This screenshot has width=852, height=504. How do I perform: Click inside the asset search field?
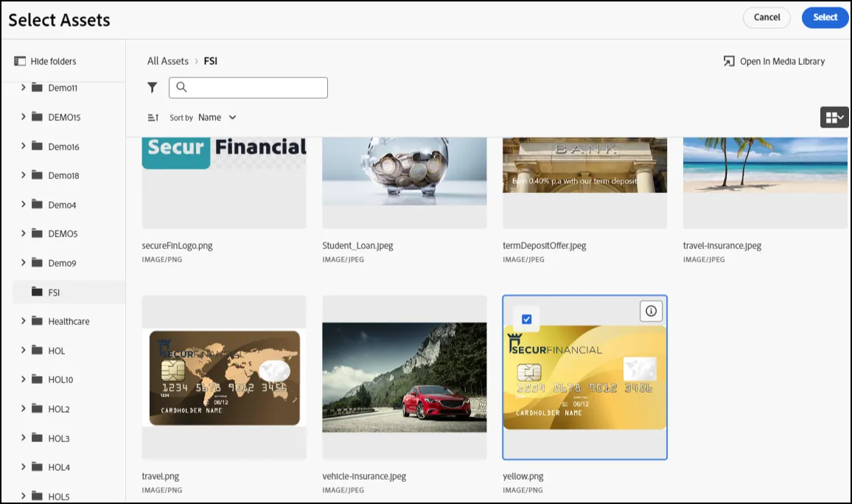tap(248, 88)
